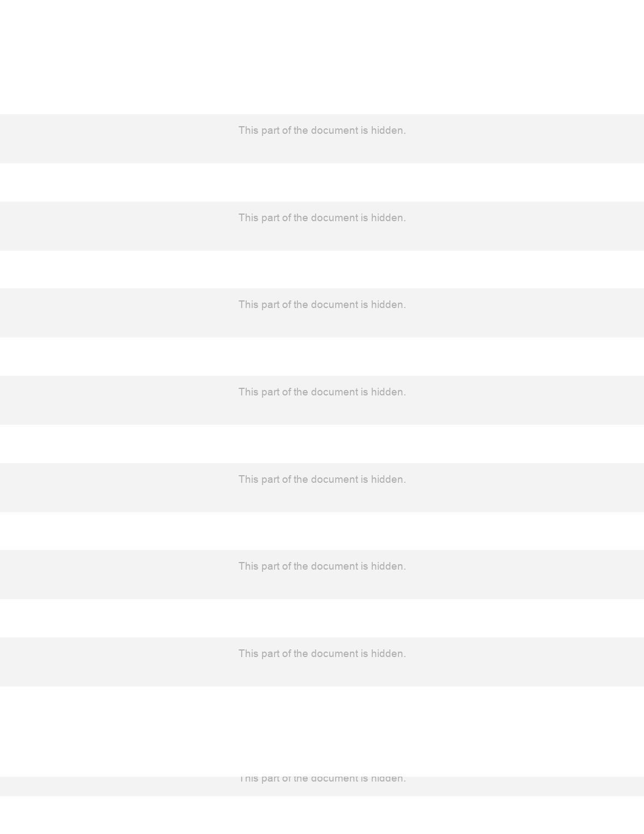Click the blank white area above the topmost notice

point(322,57)
